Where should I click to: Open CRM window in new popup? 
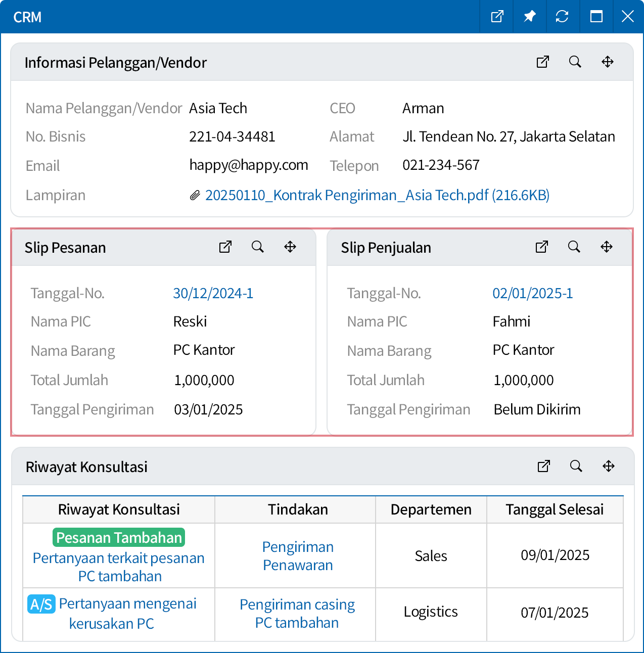[497, 17]
